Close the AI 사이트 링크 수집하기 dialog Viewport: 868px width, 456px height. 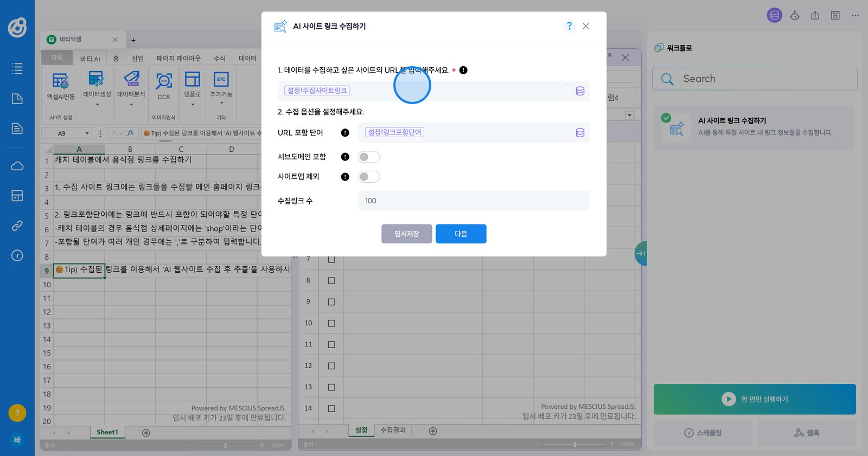pyautogui.click(x=586, y=26)
